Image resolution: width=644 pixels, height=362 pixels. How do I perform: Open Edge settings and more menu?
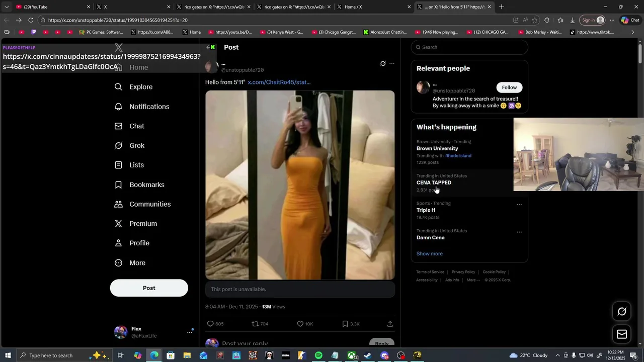(612, 20)
